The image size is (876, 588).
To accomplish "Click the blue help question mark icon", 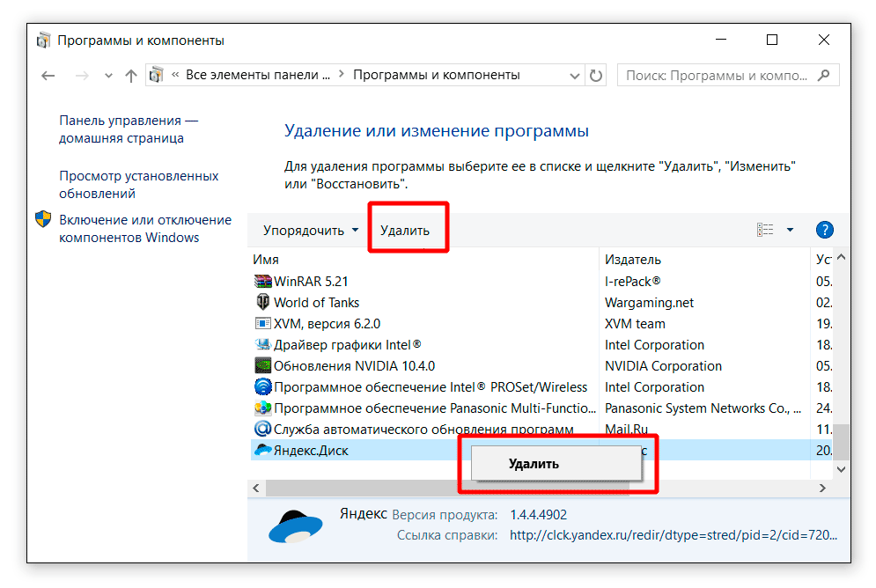I will tap(824, 231).
